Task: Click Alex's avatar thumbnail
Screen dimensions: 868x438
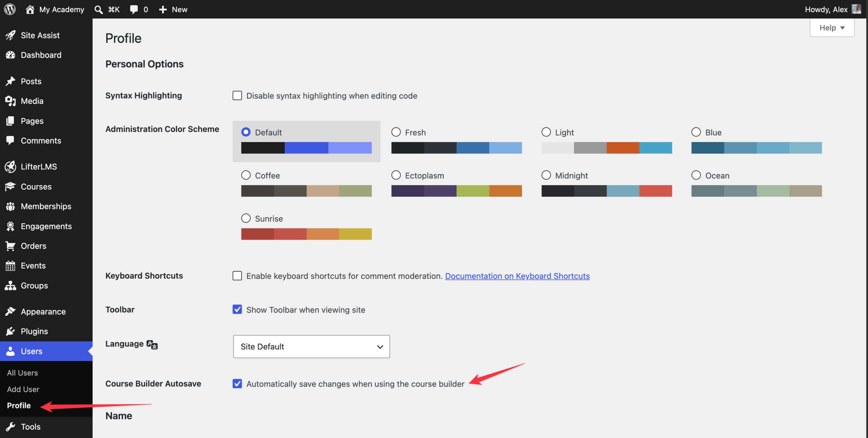Action: 856,9
